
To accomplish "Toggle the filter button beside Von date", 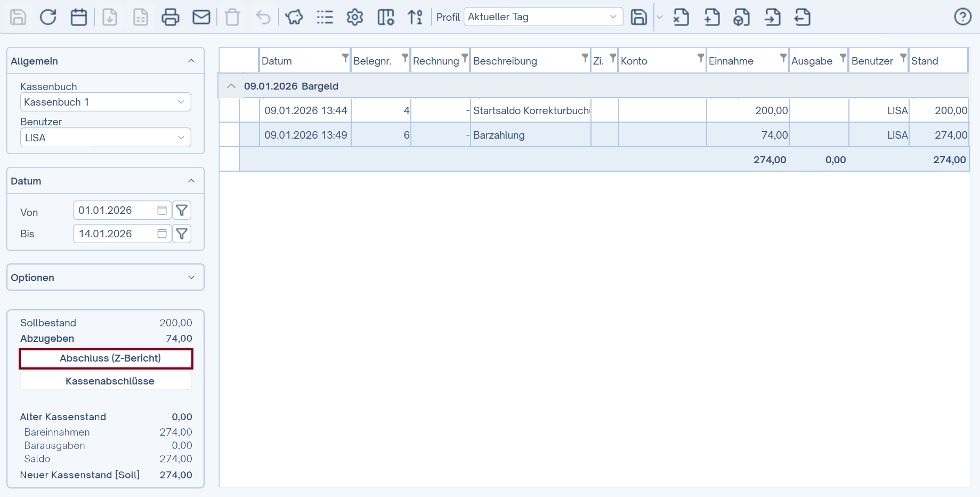I will [182, 211].
